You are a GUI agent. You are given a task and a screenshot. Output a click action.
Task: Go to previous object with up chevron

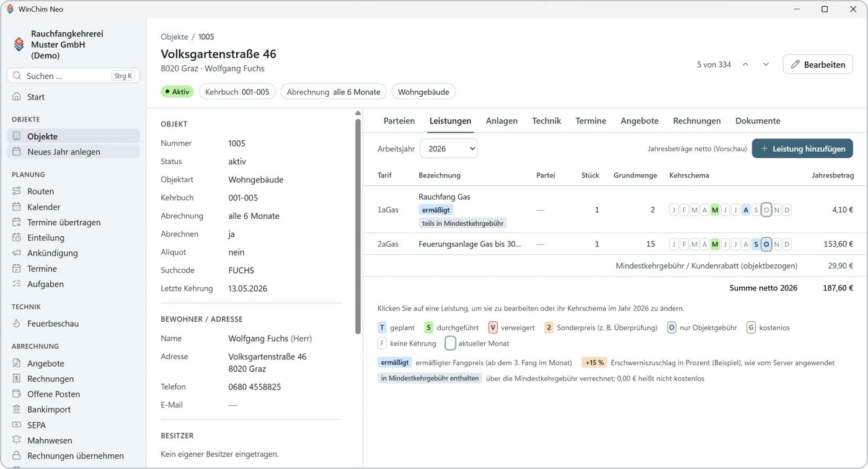click(x=745, y=65)
